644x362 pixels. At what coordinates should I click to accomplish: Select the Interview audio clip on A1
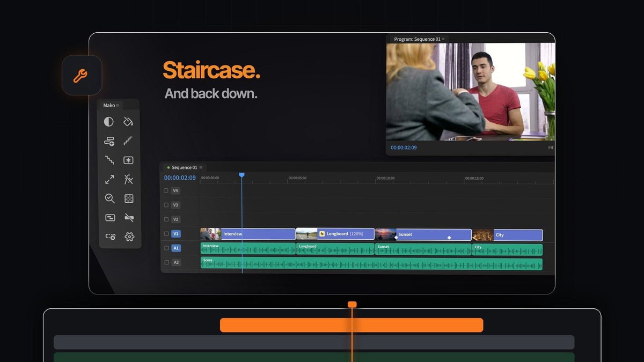[248, 249]
